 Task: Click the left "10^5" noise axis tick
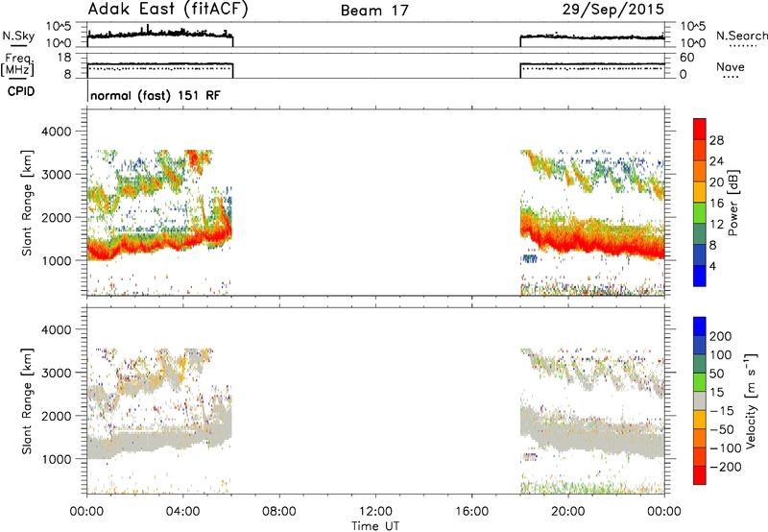pos(59,26)
